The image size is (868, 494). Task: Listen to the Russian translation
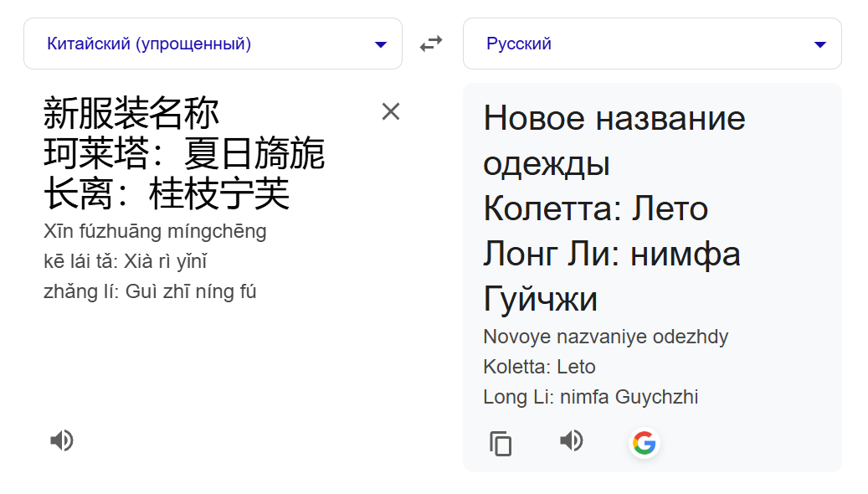[572, 441]
